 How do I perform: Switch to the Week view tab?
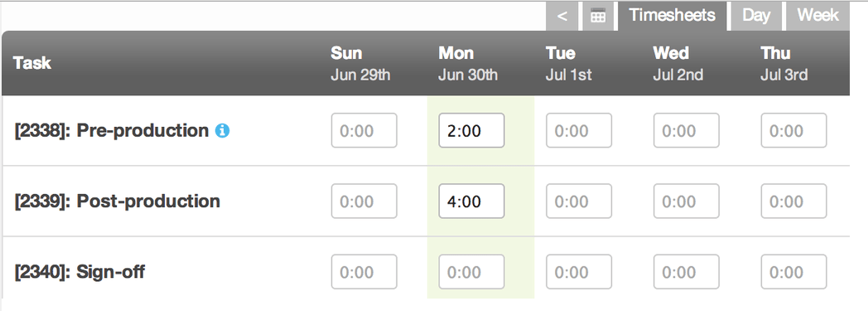click(817, 16)
